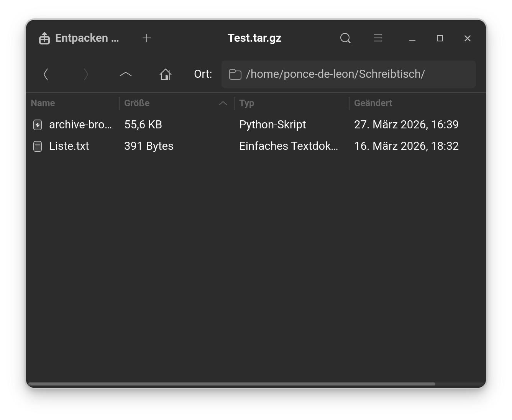Navigate up one folder level
The width and height of the screenshot is (512, 420).
[x=126, y=74]
